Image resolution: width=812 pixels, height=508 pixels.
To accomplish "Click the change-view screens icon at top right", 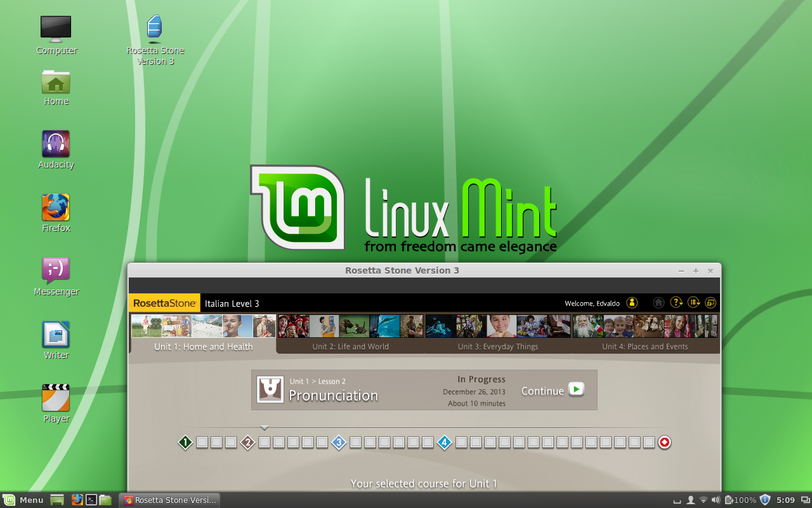I will [710, 302].
